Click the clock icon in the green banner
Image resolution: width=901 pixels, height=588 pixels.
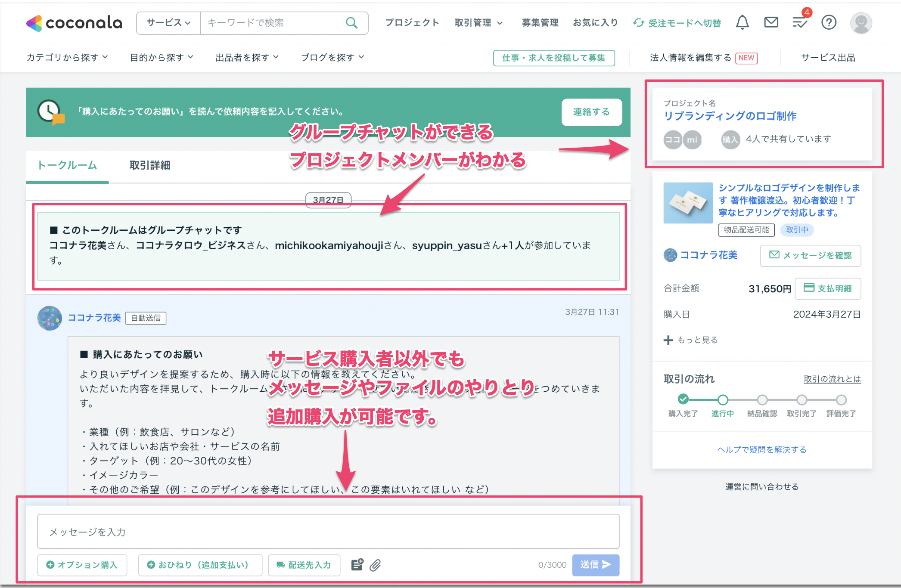tap(51, 112)
